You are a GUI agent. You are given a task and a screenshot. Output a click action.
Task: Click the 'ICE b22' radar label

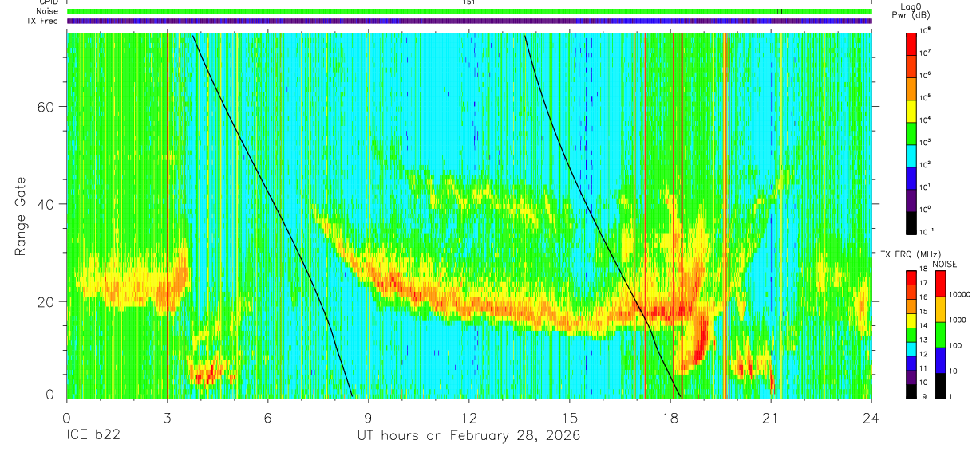pos(93,436)
